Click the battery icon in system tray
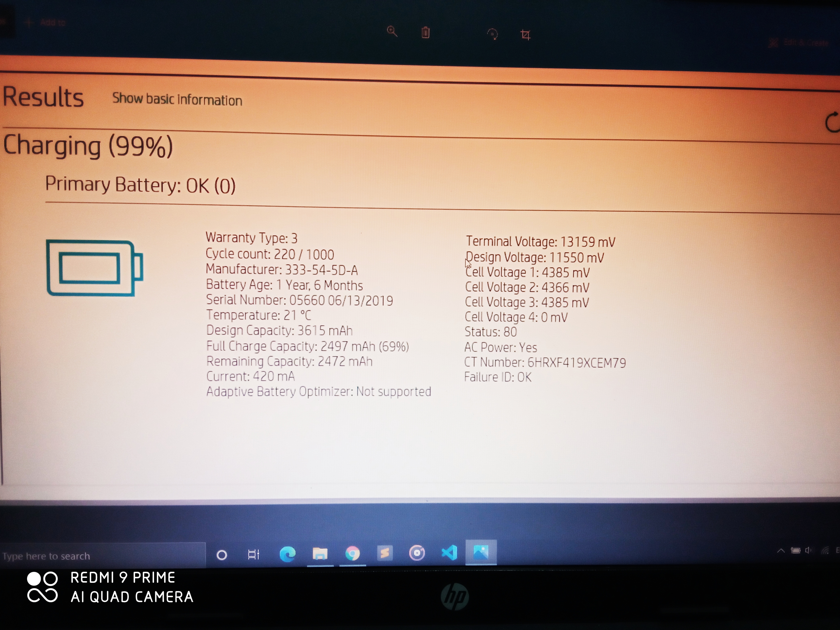840x630 pixels. [x=796, y=550]
